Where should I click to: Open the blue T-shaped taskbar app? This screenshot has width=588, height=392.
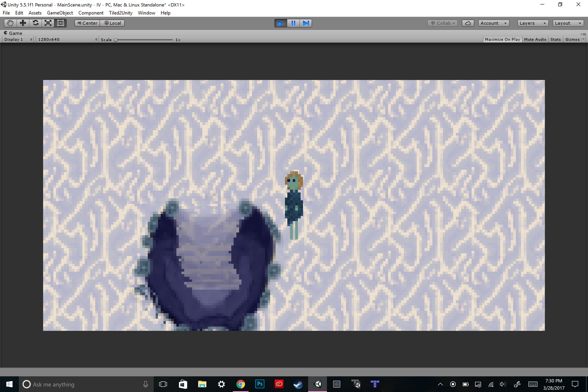click(375, 384)
